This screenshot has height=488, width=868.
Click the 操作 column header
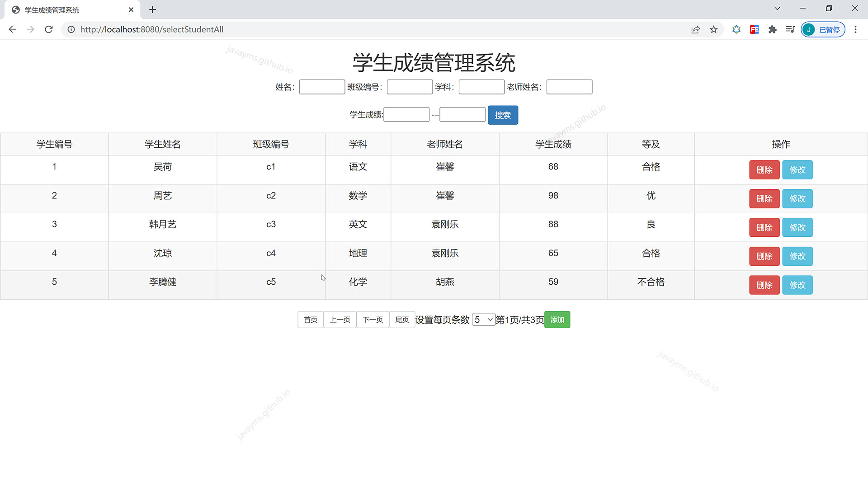coord(781,144)
